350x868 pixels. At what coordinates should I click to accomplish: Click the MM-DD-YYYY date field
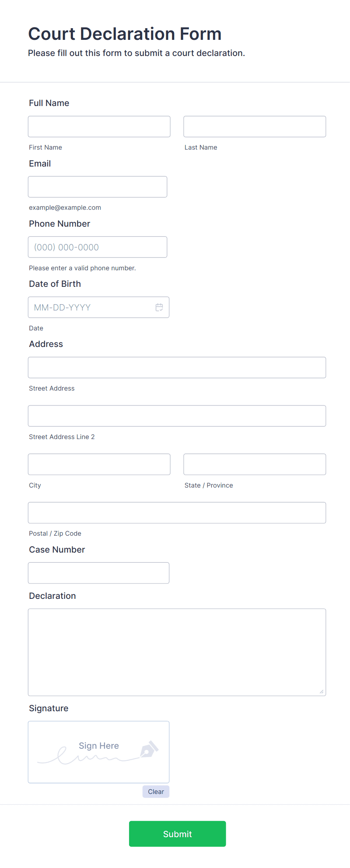click(90, 308)
